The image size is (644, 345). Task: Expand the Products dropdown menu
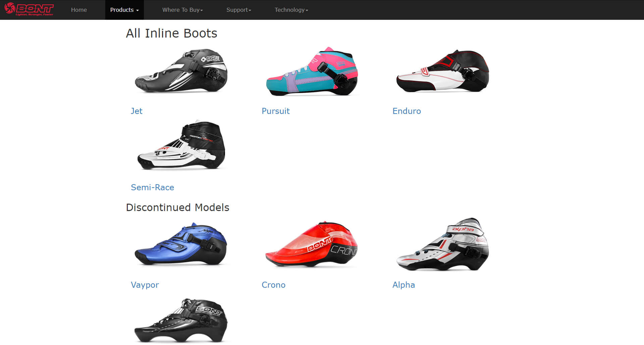(124, 10)
